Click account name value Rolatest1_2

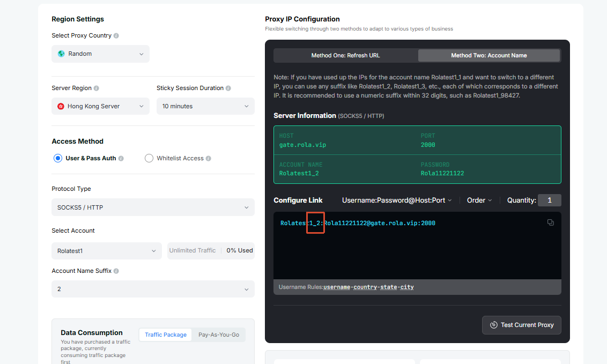tap(299, 173)
